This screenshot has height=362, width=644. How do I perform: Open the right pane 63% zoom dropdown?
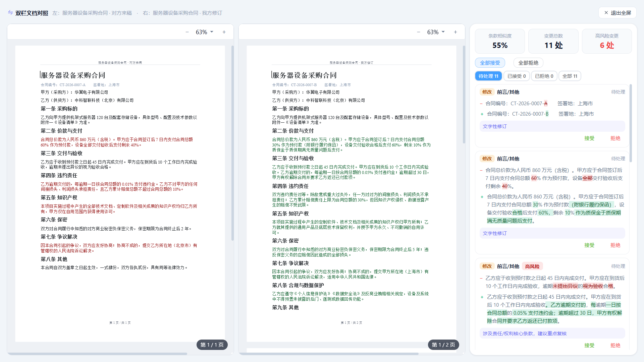click(x=436, y=32)
